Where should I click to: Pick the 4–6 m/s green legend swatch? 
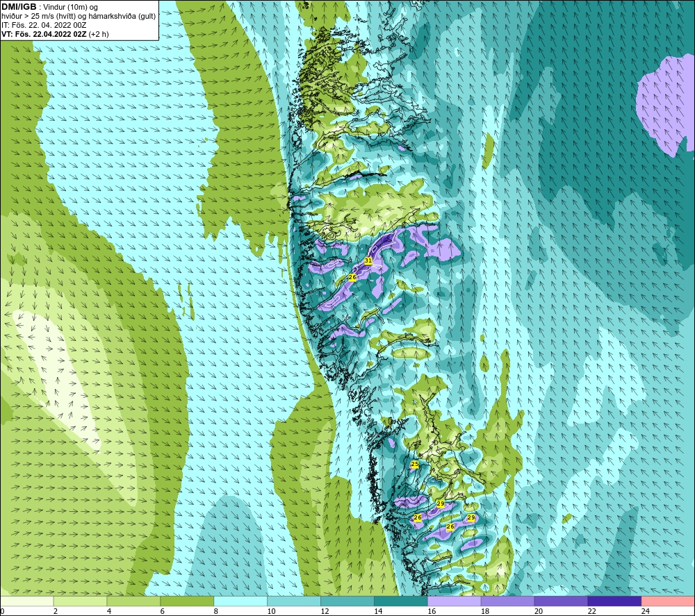click(x=133, y=601)
